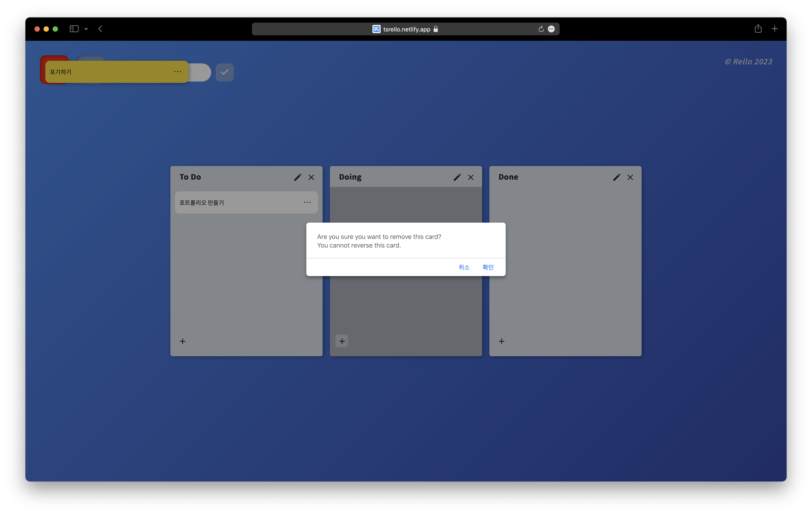
Task: Close the Done list with X icon
Action: click(x=630, y=177)
